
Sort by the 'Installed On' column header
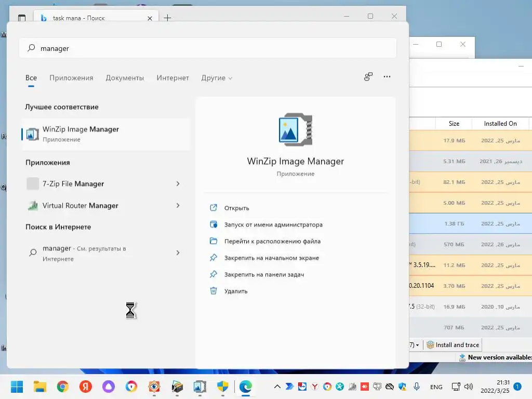(500, 124)
